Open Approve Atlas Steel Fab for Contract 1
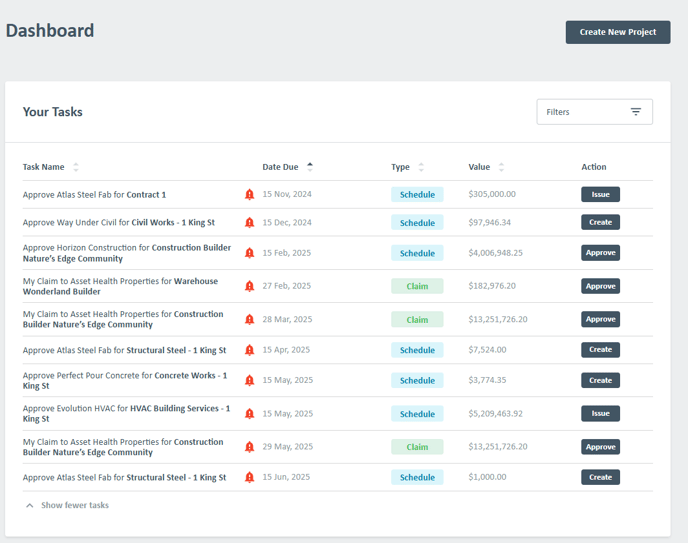The image size is (688, 543). pyautogui.click(x=94, y=195)
